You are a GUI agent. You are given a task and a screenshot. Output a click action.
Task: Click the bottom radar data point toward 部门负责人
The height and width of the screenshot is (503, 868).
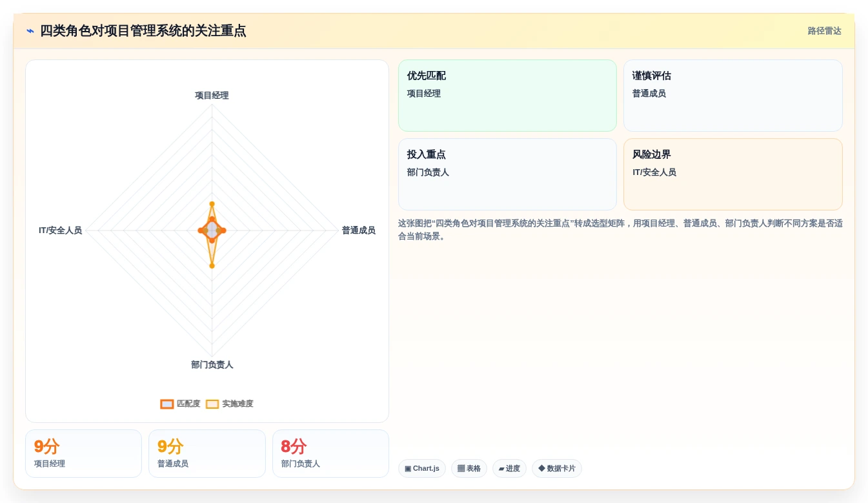tap(212, 265)
